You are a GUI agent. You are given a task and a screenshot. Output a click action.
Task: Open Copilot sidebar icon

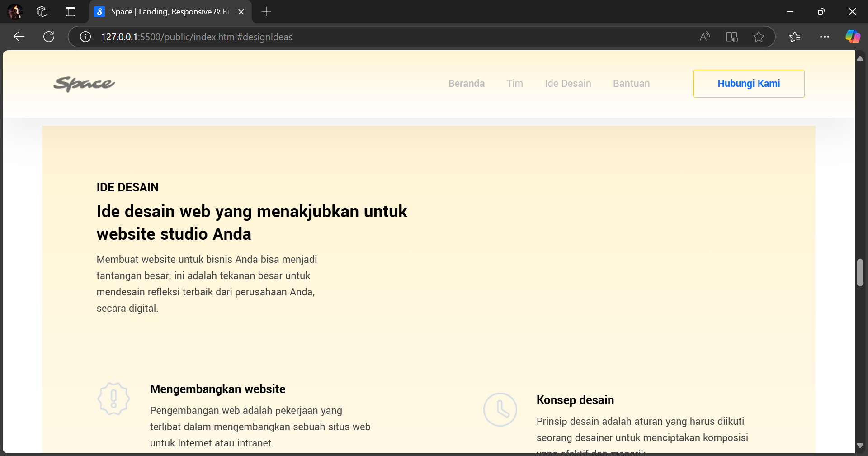853,37
